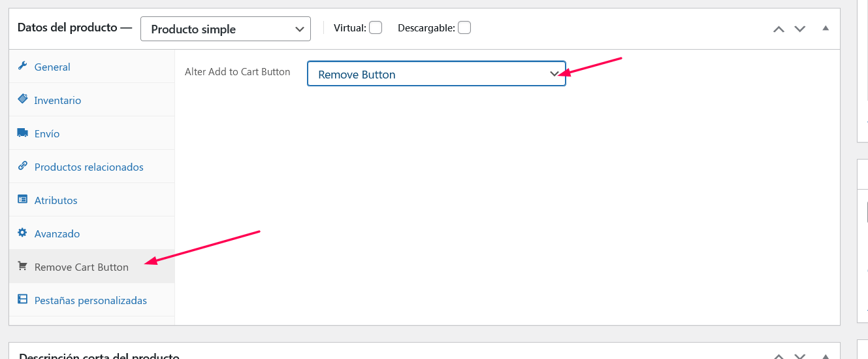
Task: Move Datos del producto panel down
Action: [x=800, y=29]
